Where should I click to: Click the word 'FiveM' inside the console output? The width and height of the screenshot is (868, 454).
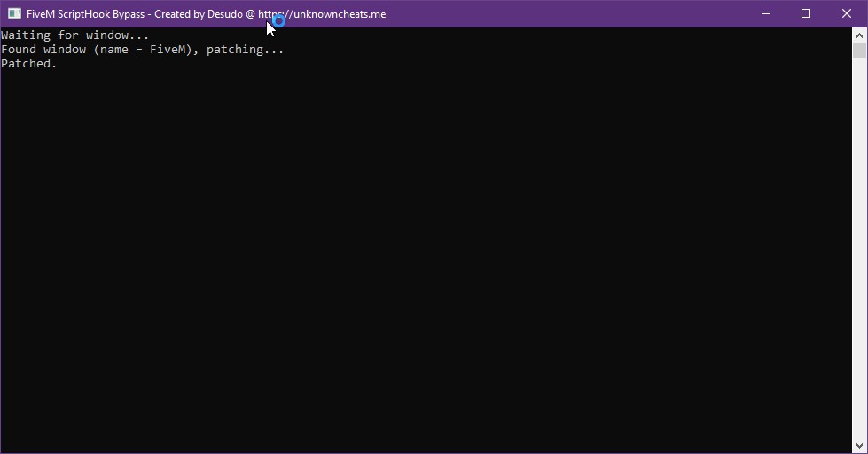[x=167, y=50]
